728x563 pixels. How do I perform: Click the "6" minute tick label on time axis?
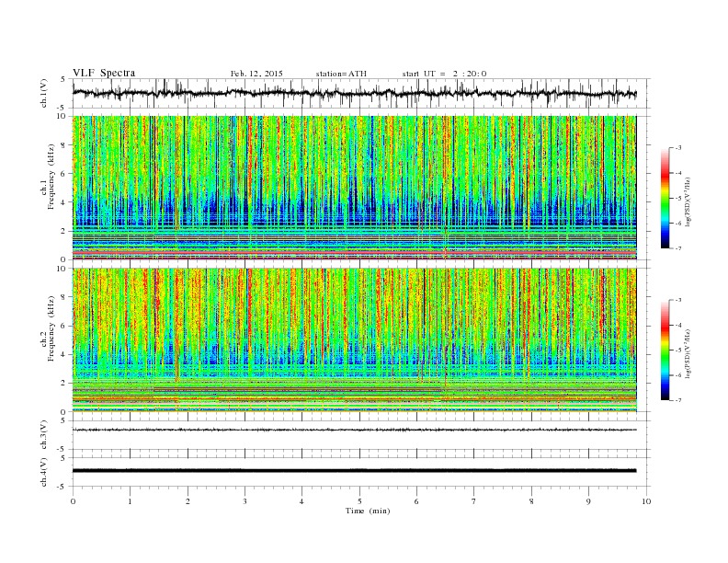pyautogui.click(x=416, y=501)
